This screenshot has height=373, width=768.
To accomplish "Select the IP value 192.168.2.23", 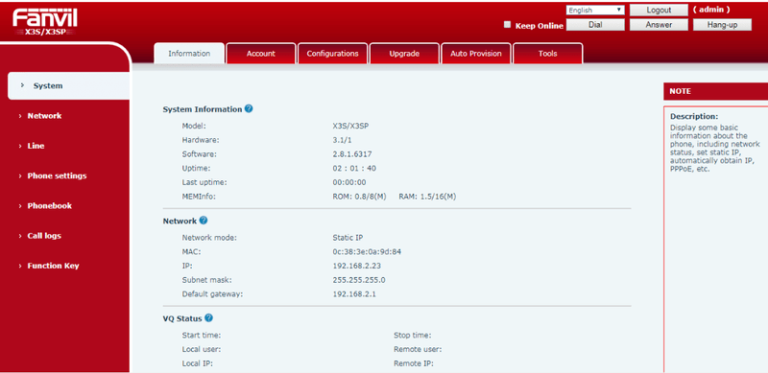I will pos(357,266).
